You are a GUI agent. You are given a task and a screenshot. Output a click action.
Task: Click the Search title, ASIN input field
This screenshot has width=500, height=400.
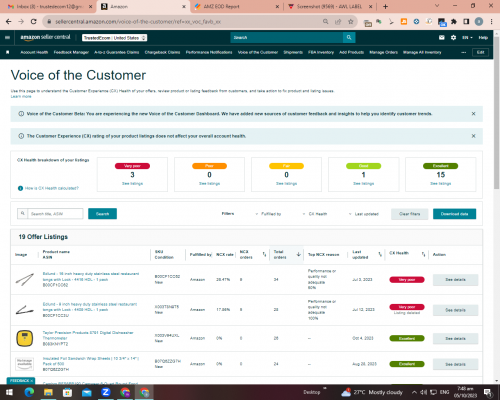click(x=55, y=214)
